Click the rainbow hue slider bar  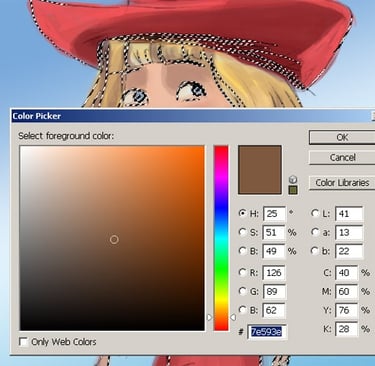tap(221, 238)
